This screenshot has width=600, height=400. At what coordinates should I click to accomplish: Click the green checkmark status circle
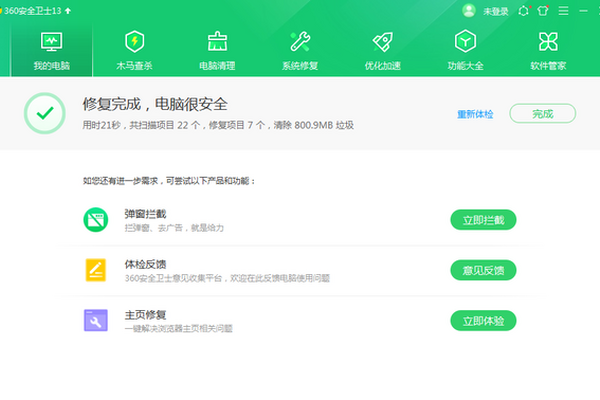[45, 113]
